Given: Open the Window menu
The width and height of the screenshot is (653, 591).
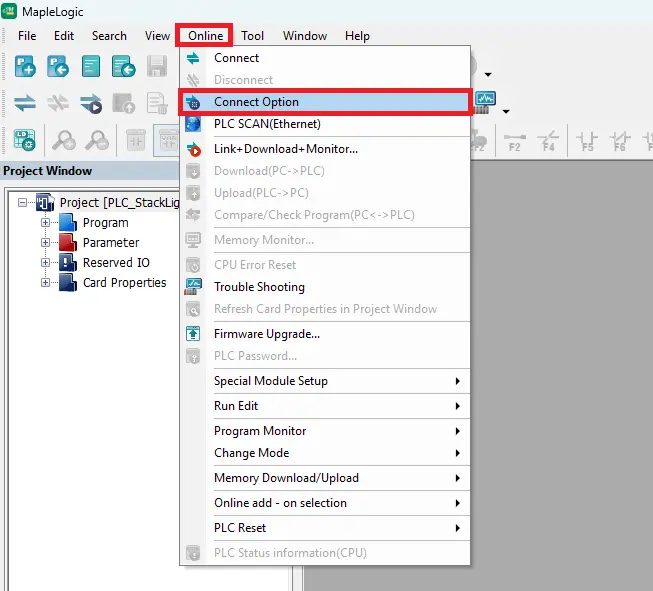Looking at the screenshot, I should 305,36.
